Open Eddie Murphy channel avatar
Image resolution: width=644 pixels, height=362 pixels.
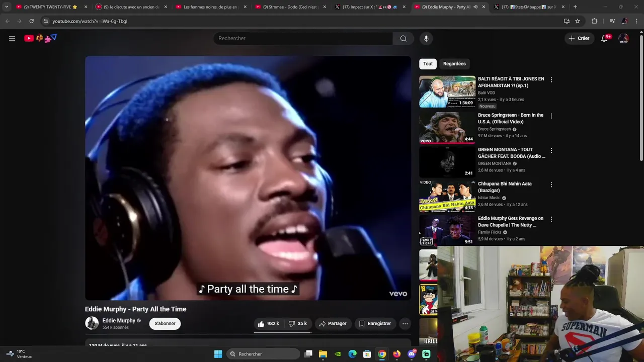click(92, 323)
